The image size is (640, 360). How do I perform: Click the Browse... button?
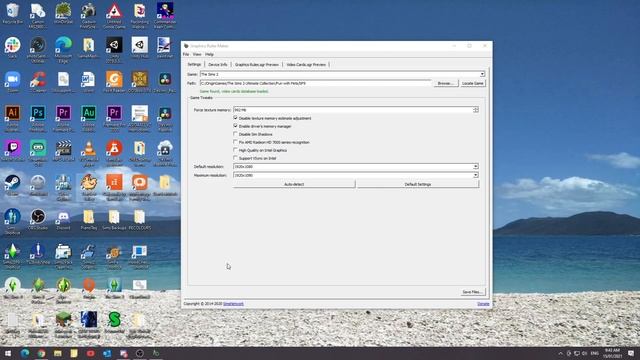click(x=445, y=83)
